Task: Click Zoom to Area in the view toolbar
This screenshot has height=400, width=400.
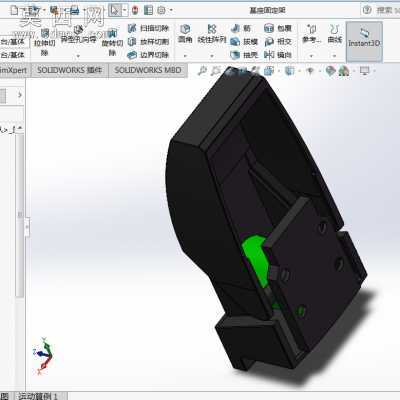Action: (x=216, y=71)
